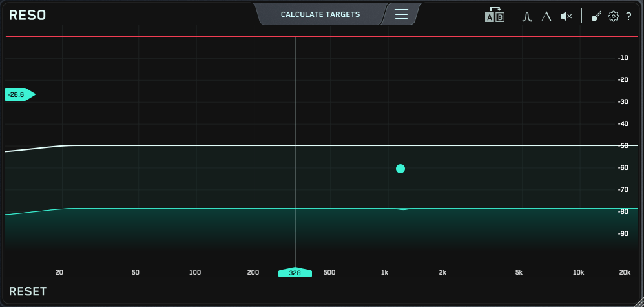The height and width of the screenshot is (307, 644).
Task: Click the 20k label on frequency axis
Action: (x=625, y=273)
